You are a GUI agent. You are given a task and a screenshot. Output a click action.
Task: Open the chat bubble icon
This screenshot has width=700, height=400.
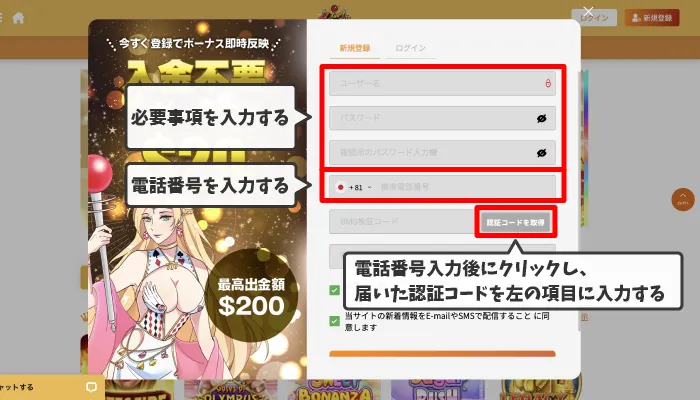(91, 387)
